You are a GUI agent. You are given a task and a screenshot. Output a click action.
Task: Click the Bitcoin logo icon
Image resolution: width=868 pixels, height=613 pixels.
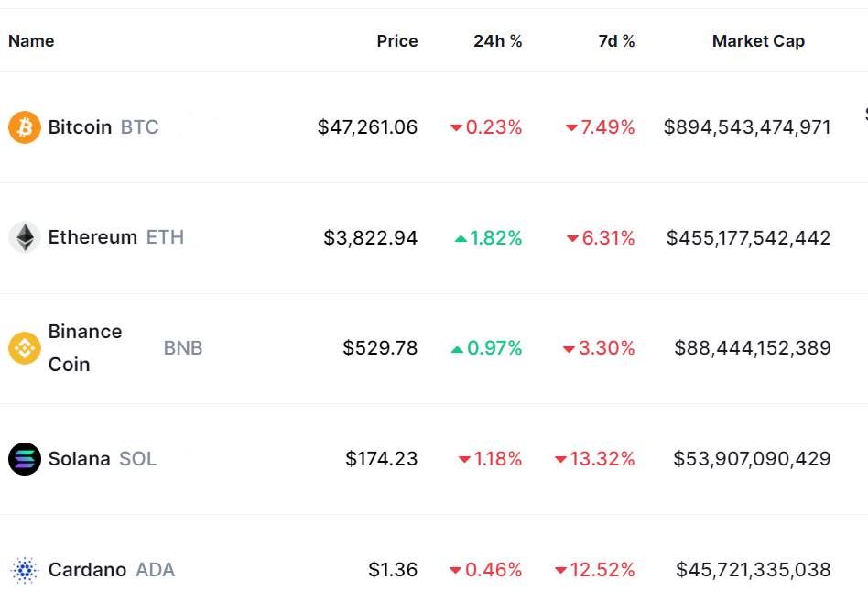pos(25,127)
